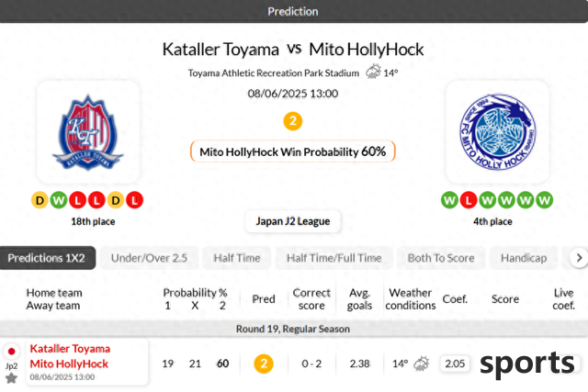This screenshot has height=392, width=588.
Task: Open the Handicap tab
Action: [x=524, y=258]
